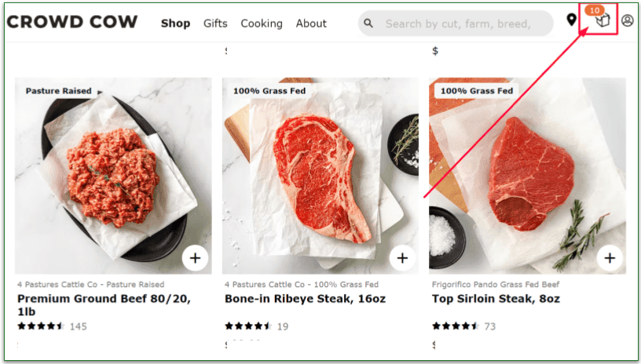View the top sirloin product photo
Viewport: 641px width, 364px height.
(x=527, y=175)
